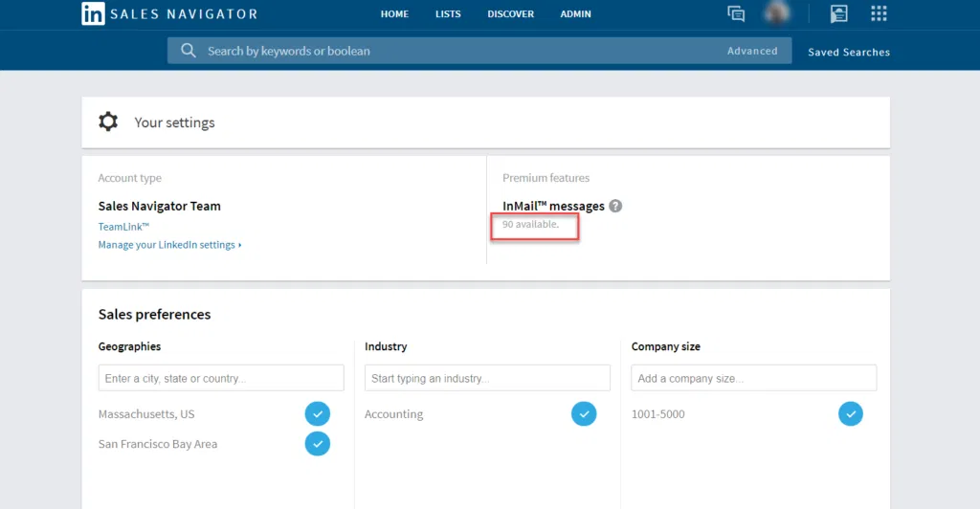Open the Discover menu item
Screen dimensions: 980x509
coord(511,14)
